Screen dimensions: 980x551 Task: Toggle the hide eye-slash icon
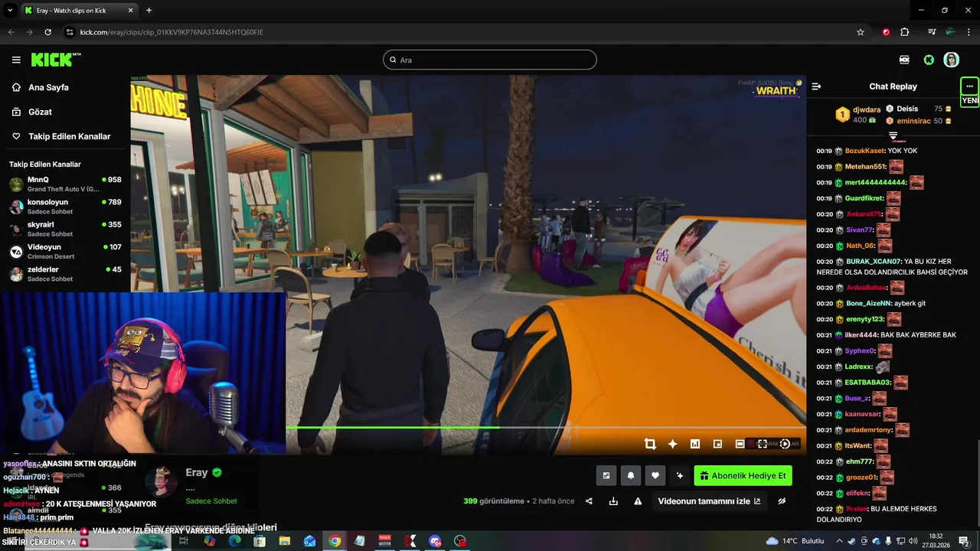tap(782, 501)
